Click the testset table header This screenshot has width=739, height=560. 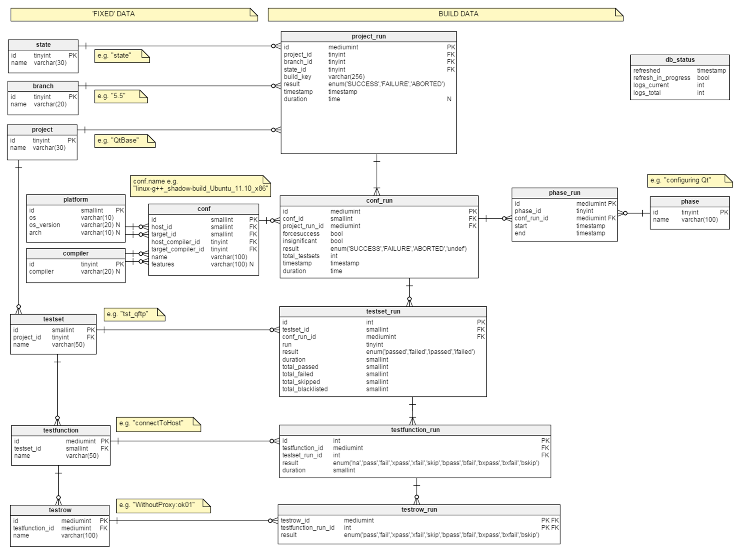click(x=53, y=319)
